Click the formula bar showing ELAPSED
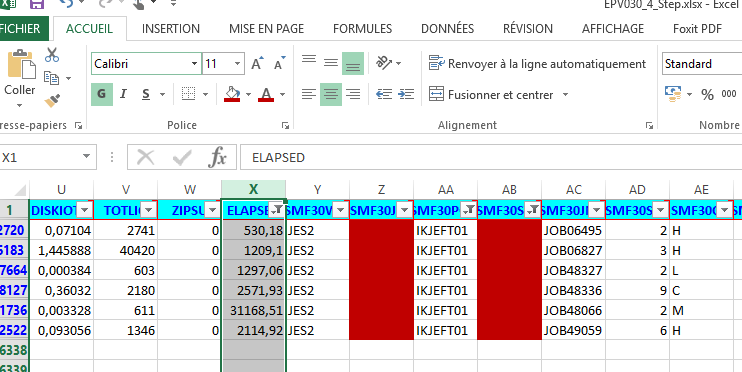The width and height of the screenshot is (742, 372). point(491,157)
